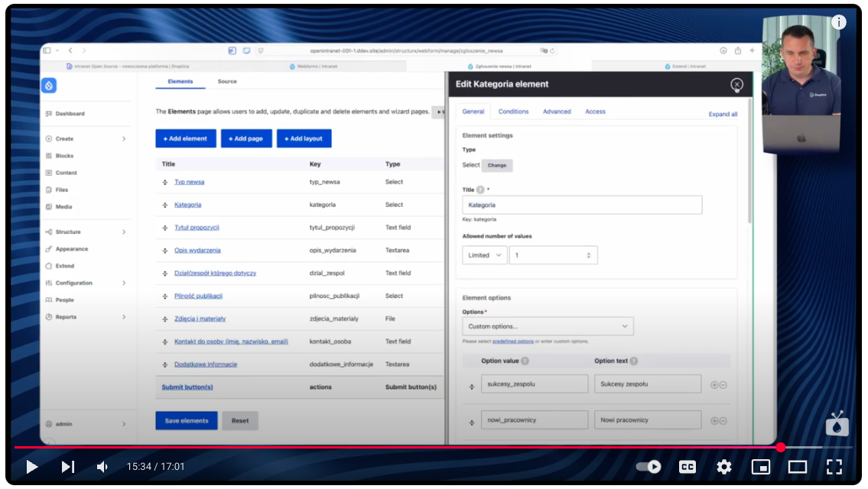Edit the nowi_pracownicy option value field
Screen dimensions: 868x489
tap(535, 420)
